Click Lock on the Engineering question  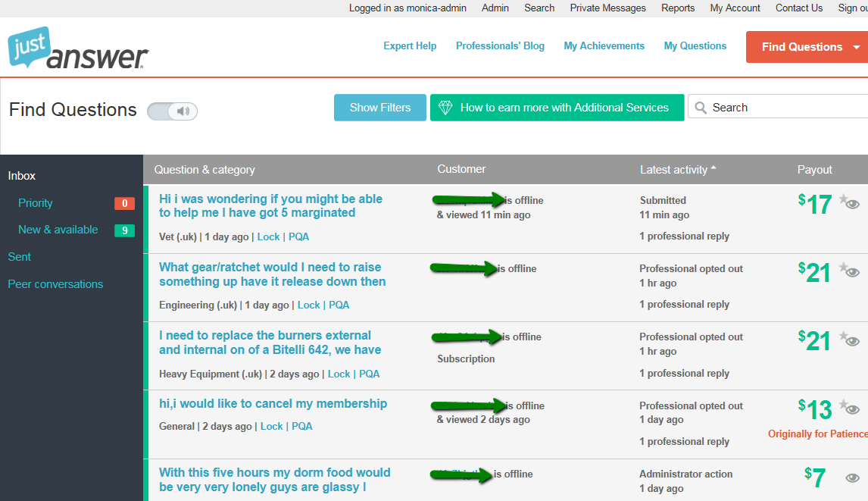pyautogui.click(x=308, y=305)
